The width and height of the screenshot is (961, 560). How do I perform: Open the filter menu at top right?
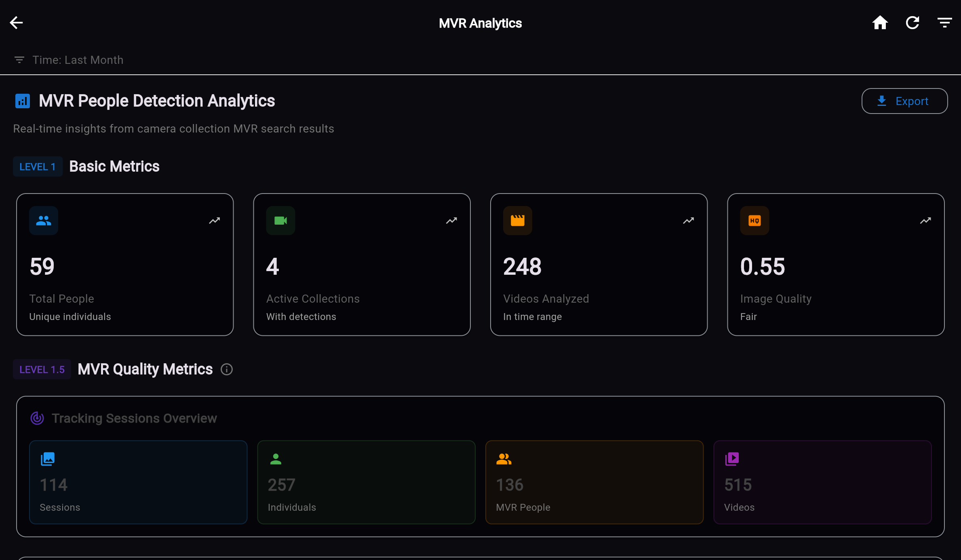point(944,22)
